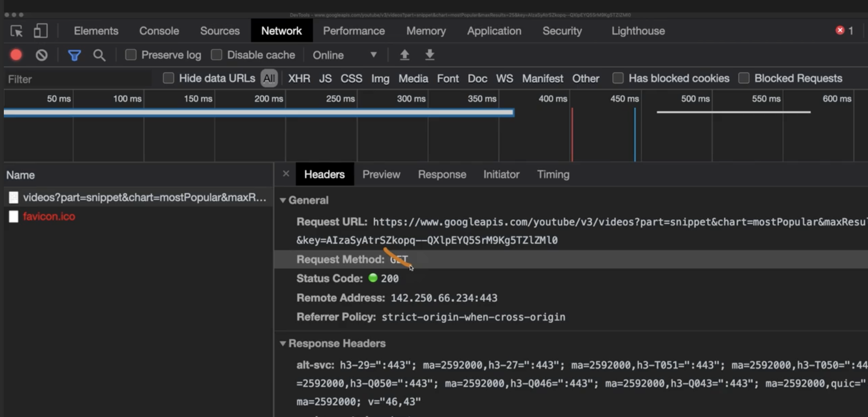Screen dimensions: 868x417
Task: Click the blue DOMContentLoaded marker line
Action: point(635,135)
